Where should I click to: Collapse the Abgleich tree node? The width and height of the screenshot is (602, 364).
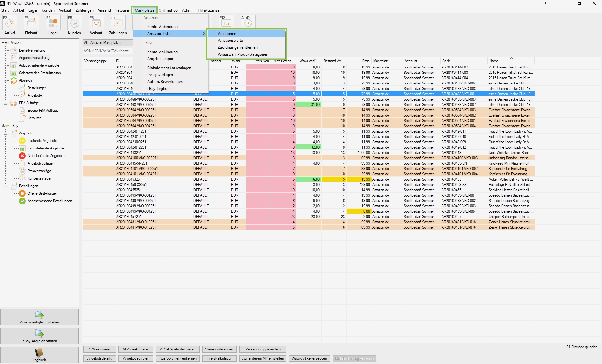coord(5,80)
